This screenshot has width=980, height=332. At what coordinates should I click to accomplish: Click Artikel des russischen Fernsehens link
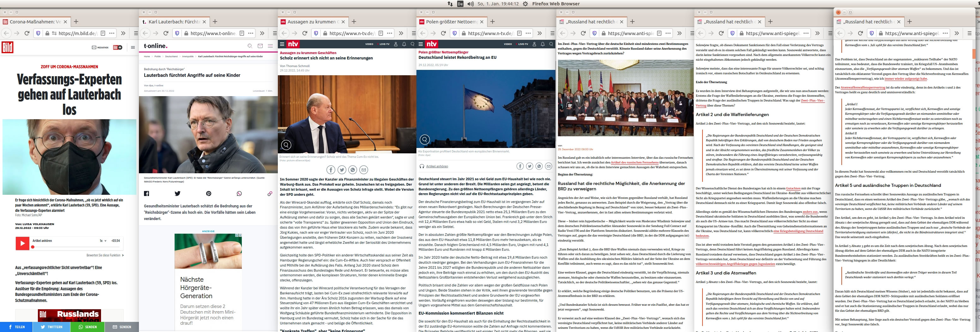click(635, 163)
